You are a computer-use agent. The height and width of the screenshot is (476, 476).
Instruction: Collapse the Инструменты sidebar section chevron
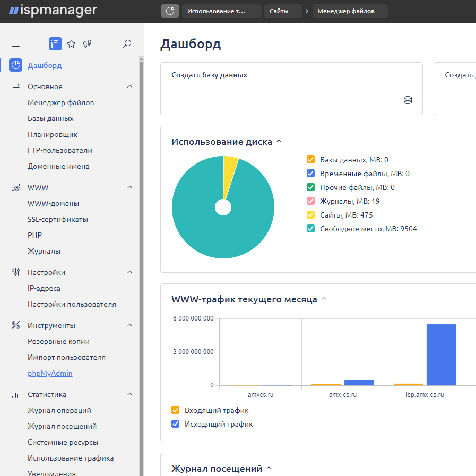[x=129, y=325]
